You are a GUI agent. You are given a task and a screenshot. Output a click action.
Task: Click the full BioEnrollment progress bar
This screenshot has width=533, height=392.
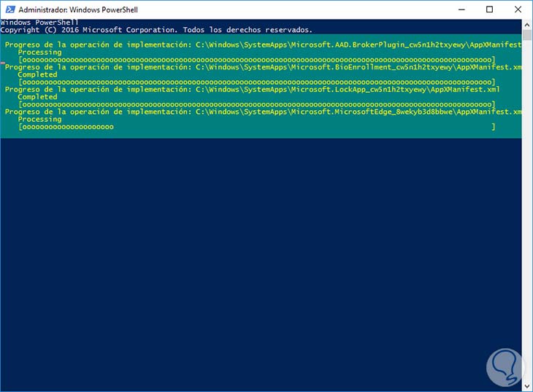tap(257, 82)
